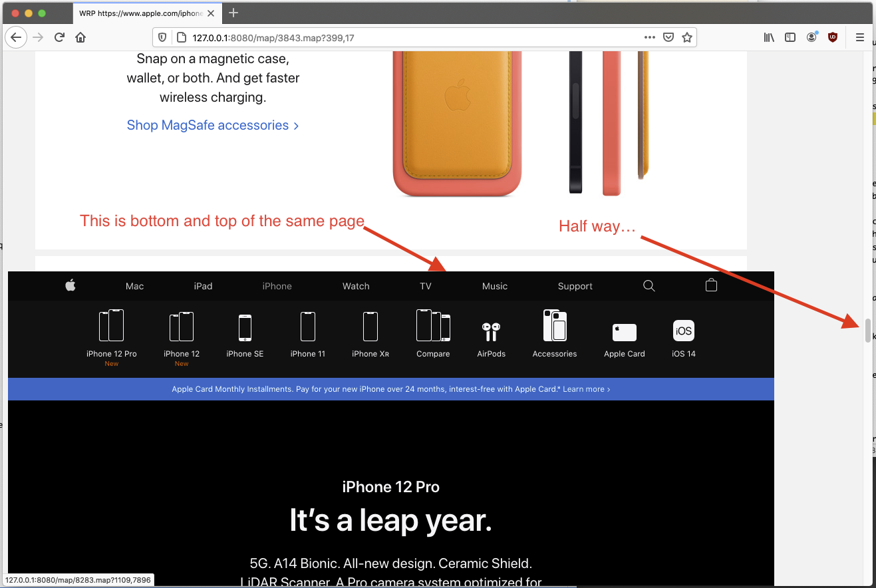Click the page info document icon in address bar
This screenshot has width=876, height=588.
coord(180,38)
